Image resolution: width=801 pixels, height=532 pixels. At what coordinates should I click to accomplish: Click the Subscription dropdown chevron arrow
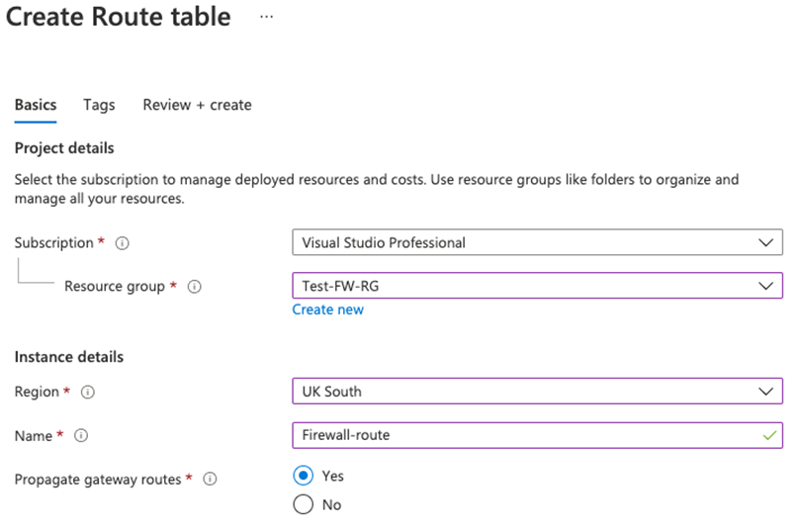[x=764, y=242]
